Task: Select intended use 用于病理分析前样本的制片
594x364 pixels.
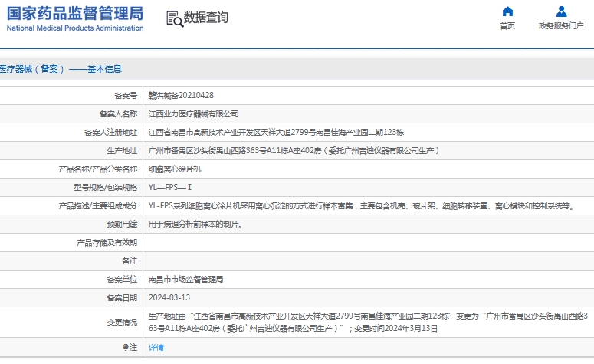Action: coord(195,225)
